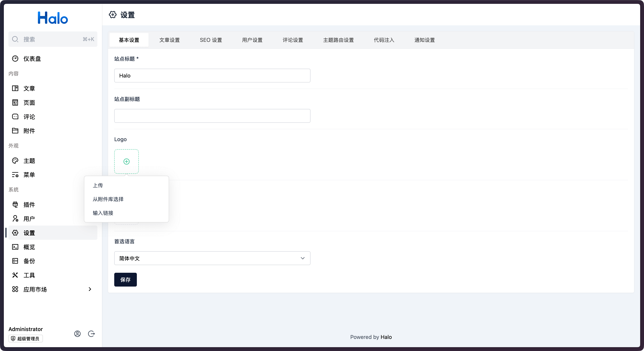The image size is (644, 351).
Task: Pick 输入链接 in the Logo popup menu
Action: (x=103, y=213)
